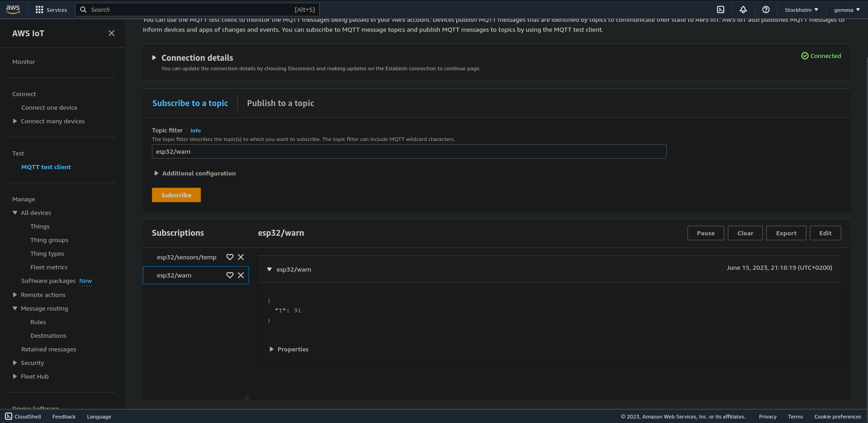Open Fleet metrics page
Viewport: 868px width, 423px height.
(x=49, y=267)
